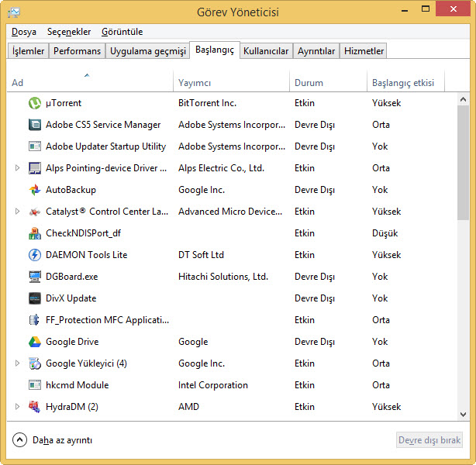Viewport: 476px width, 465px height.
Task: Click the AutoBackup pinwheel icon
Action: point(35,190)
